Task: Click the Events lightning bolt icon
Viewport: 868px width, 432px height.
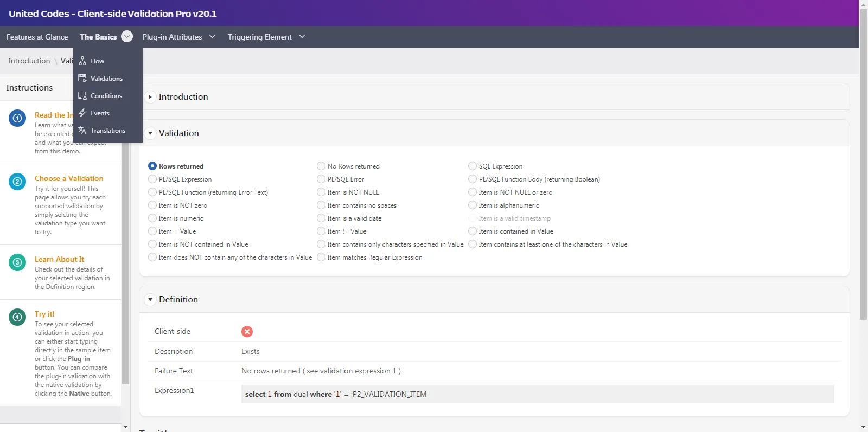Action: [82, 113]
